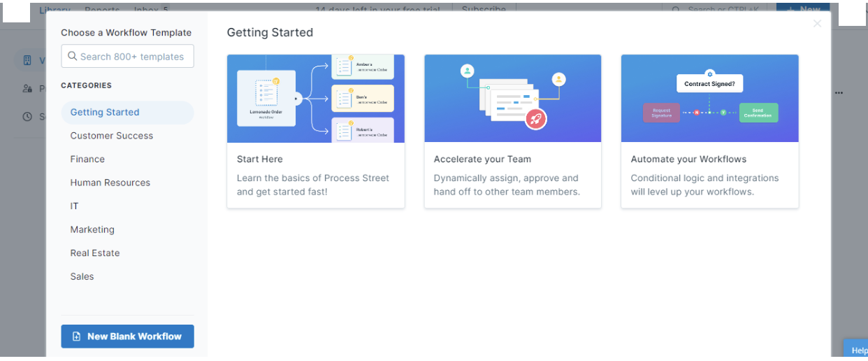The width and height of the screenshot is (868, 361).
Task: Select the IT category
Action: (74, 206)
